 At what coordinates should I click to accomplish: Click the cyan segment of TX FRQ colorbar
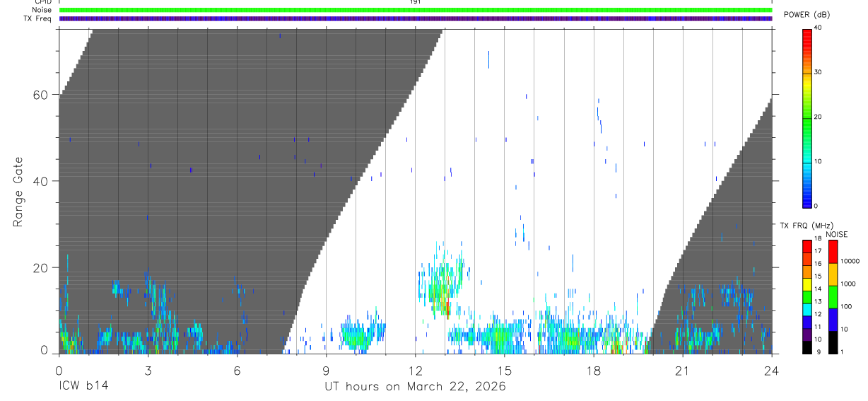coord(807,310)
